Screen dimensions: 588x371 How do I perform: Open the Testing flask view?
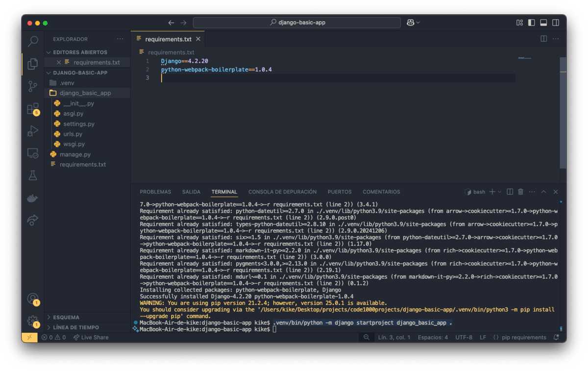tap(33, 175)
